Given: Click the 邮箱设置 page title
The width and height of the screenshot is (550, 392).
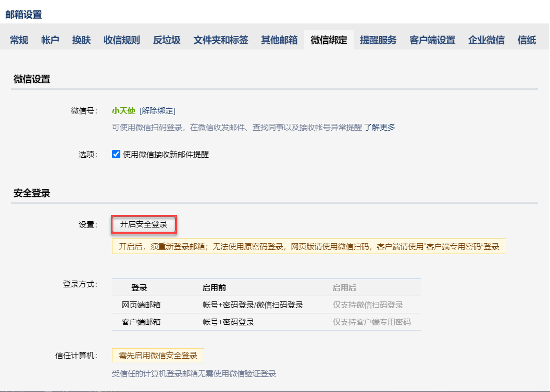Looking at the screenshot, I should point(23,15).
